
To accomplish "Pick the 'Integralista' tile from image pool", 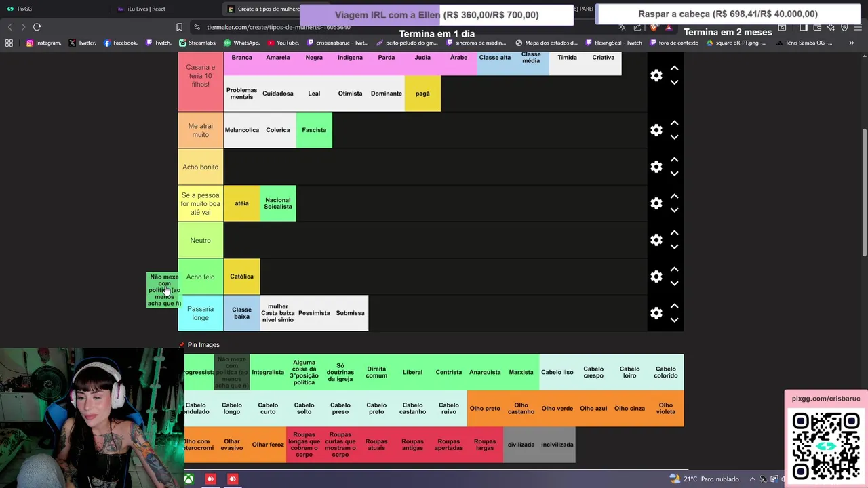I will pos(268,372).
